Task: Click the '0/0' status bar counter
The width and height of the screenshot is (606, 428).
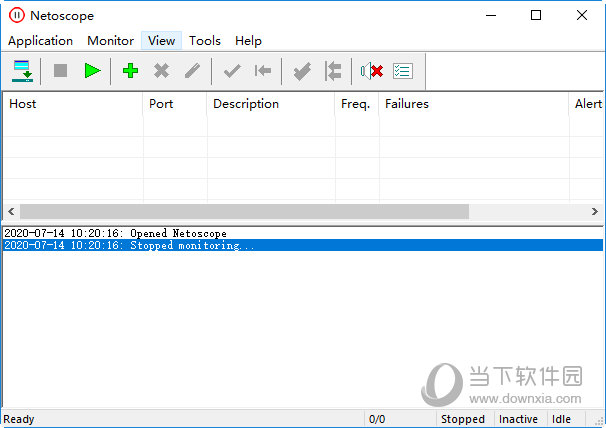Action: [377, 419]
